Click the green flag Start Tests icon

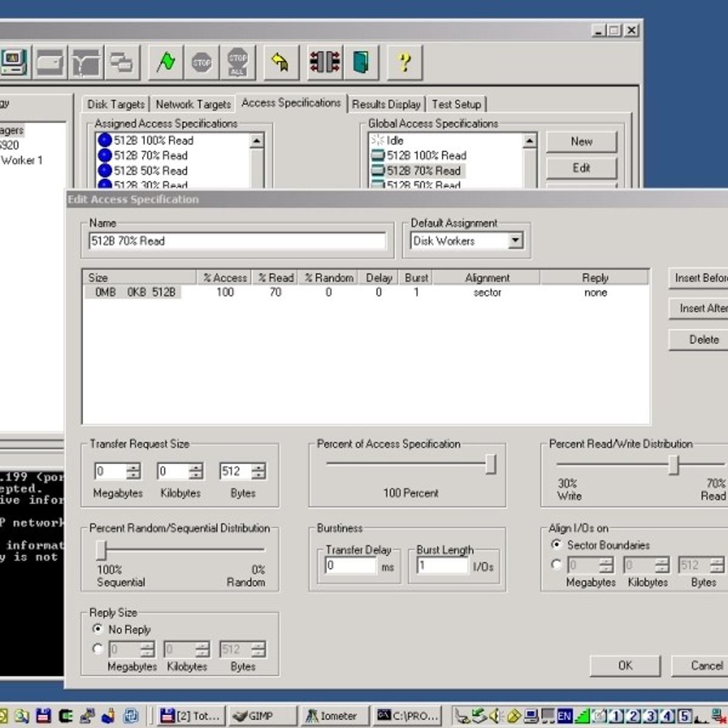point(166,62)
